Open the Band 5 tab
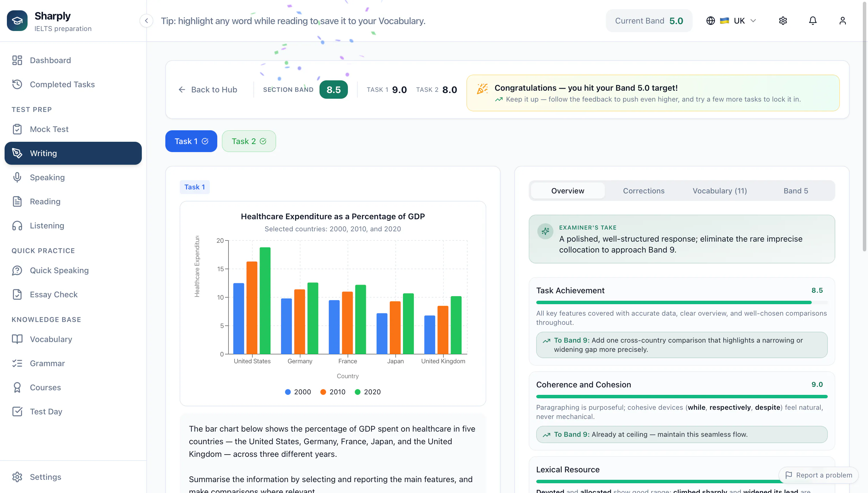 pos(796,191)
